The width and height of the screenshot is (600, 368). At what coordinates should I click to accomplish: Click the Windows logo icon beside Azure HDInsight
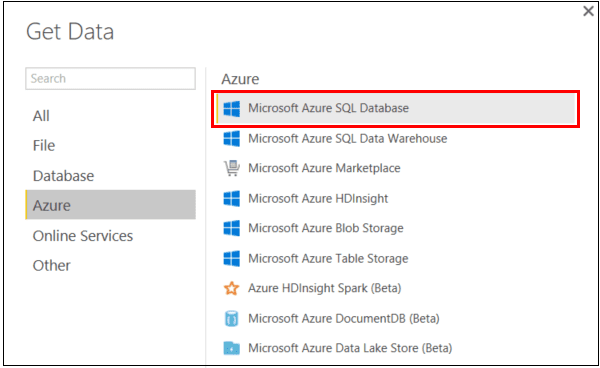[x=232, y=199]
